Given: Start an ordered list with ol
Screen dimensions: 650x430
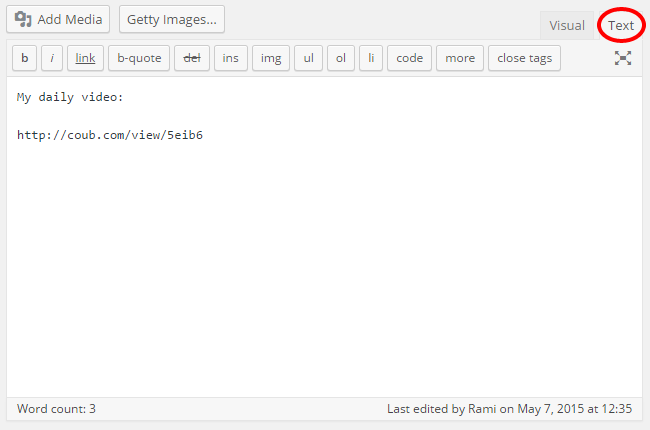Looking at the screenshot, I should (x=341, y=58).
